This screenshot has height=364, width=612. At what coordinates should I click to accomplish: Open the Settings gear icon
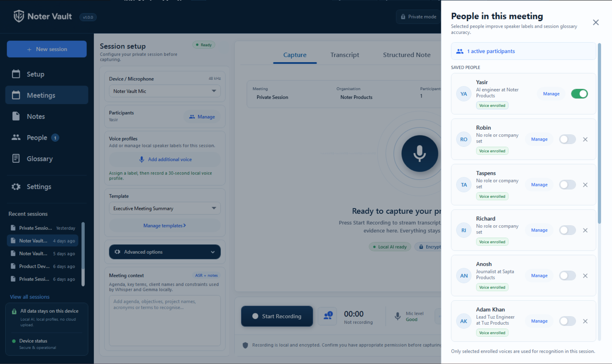(16, 187)
